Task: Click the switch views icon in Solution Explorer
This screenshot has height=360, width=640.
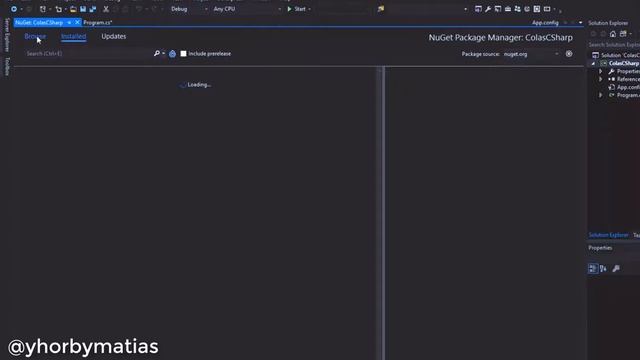Action: tap(623, 34)
